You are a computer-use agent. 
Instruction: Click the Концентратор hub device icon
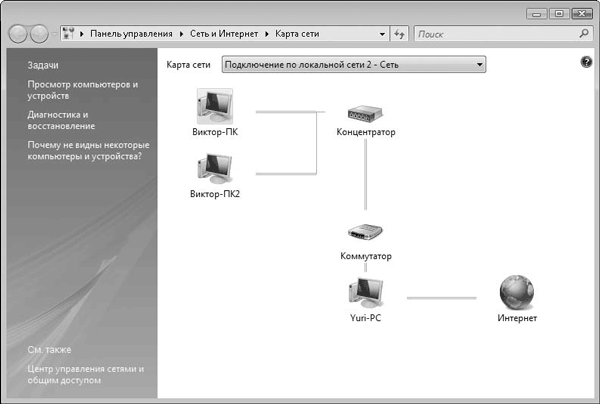click(x=366, y=113)
